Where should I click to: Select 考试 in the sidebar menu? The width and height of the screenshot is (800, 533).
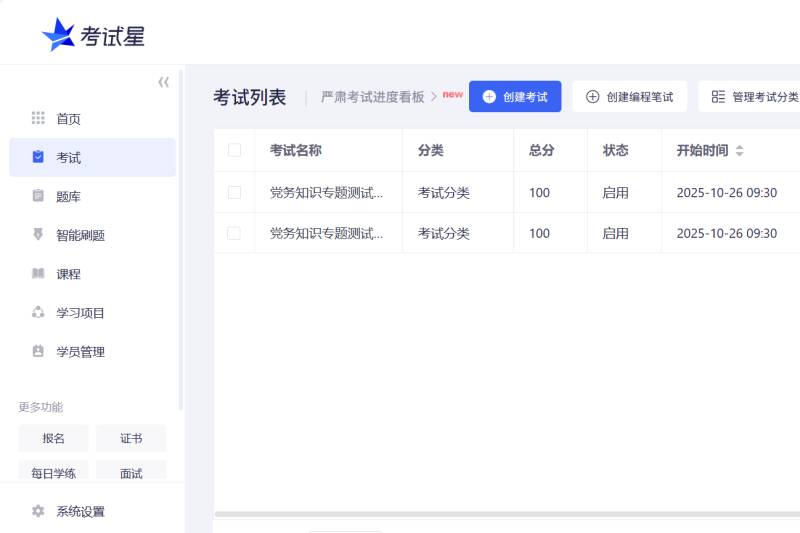tap(92, 157)
